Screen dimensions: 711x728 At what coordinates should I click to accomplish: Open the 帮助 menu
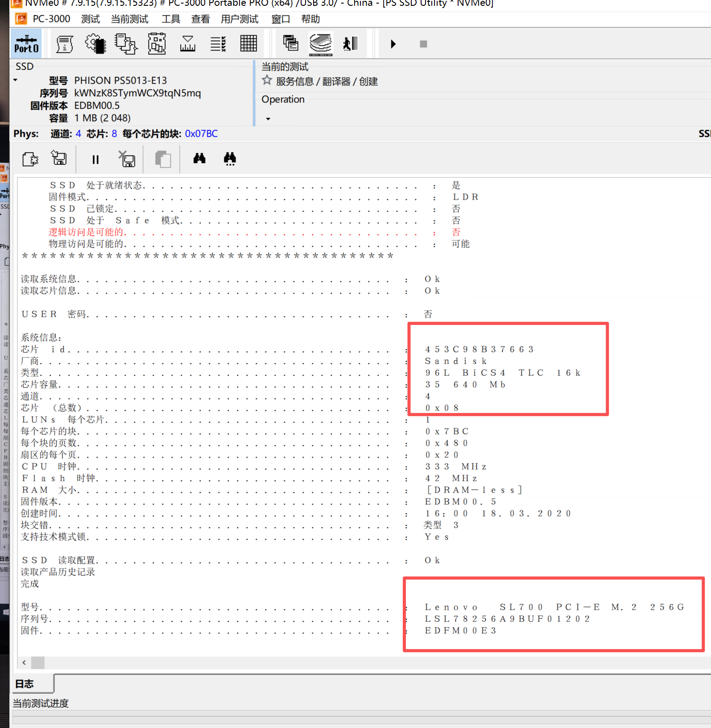click(310, 19)
